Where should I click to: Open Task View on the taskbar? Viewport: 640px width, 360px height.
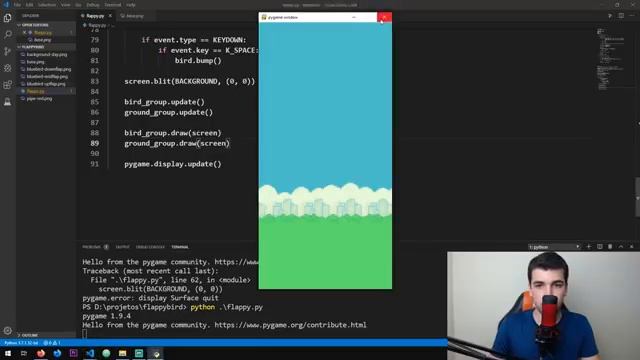pos(24,353)
